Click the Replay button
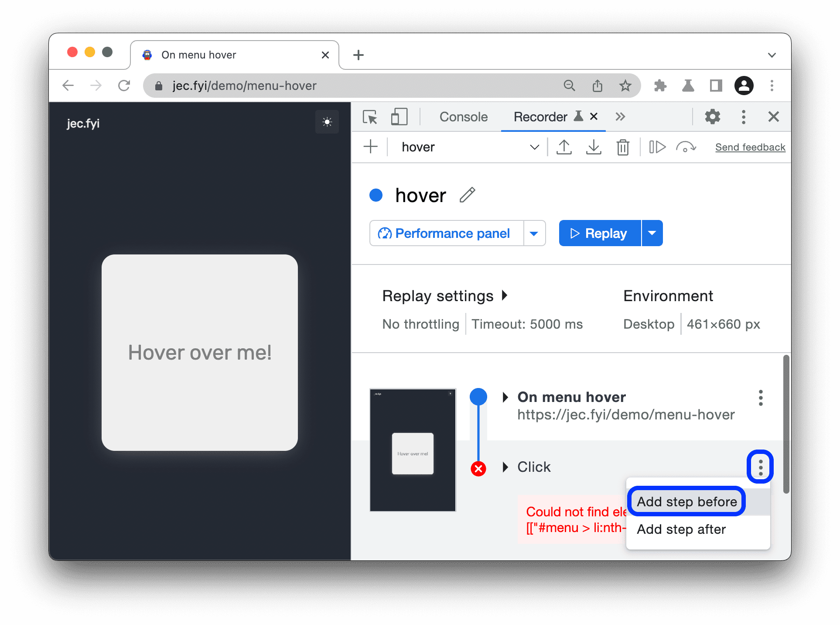840x625 pixels. coord(599,232)
